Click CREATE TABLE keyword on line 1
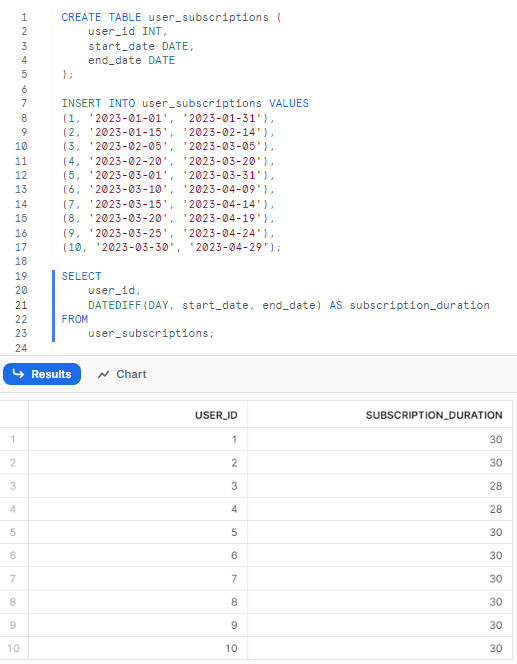The height and width of the screenshot is (664, 517). (101, 17)
